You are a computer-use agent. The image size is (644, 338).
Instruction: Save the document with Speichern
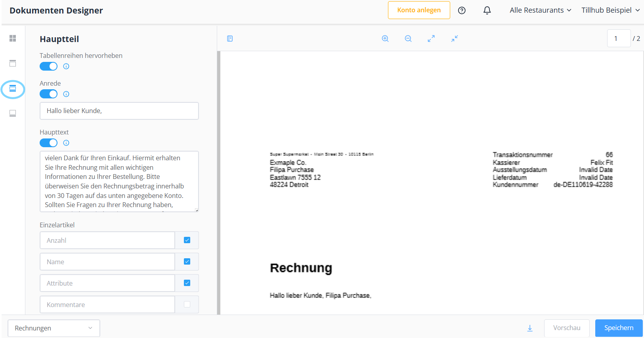click(x=619, y=328)
